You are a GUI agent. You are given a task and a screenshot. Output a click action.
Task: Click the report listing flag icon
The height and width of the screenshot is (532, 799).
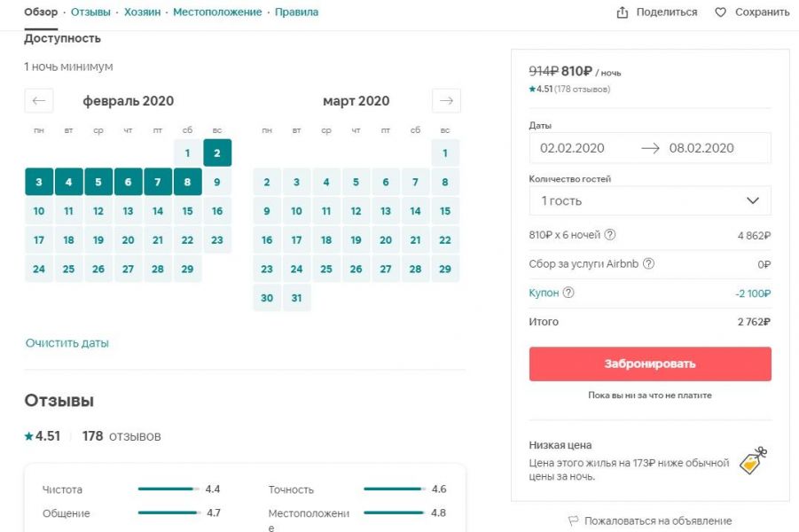573,520
